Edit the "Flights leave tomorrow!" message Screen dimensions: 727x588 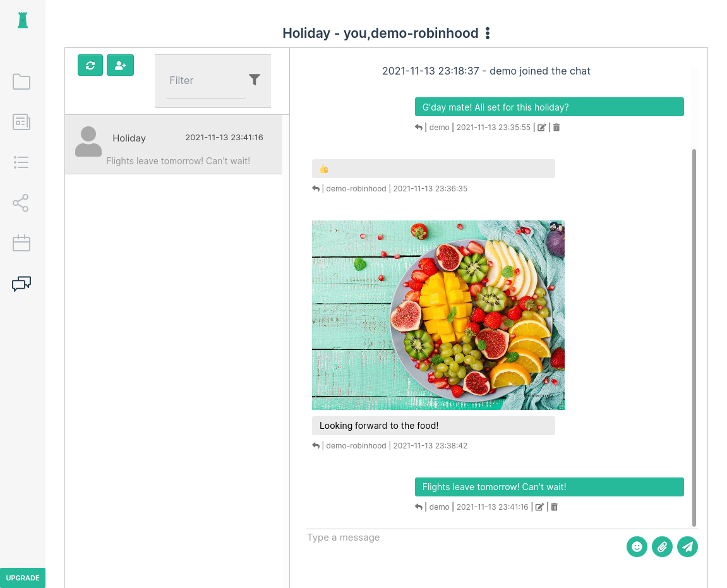(539, 507)
